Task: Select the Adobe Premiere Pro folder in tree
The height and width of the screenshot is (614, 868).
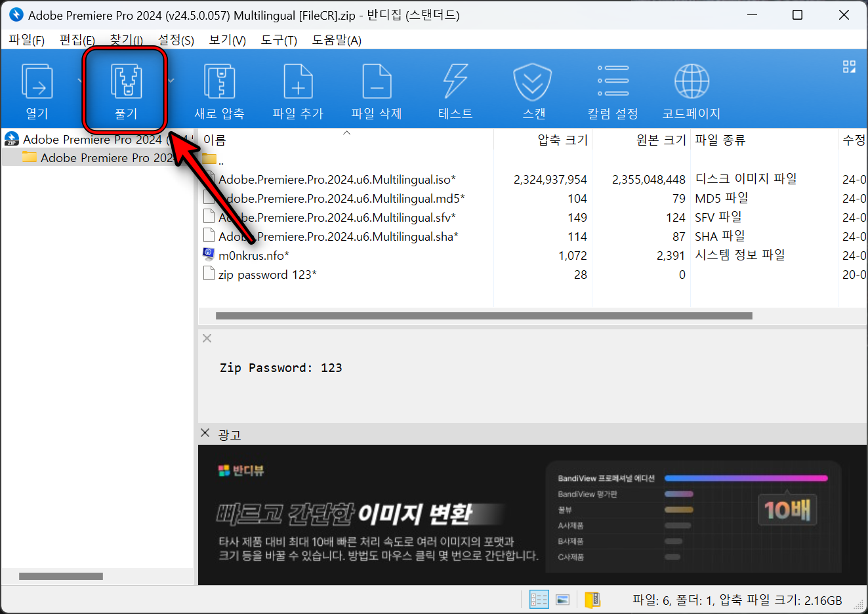Action: (98, 157)
